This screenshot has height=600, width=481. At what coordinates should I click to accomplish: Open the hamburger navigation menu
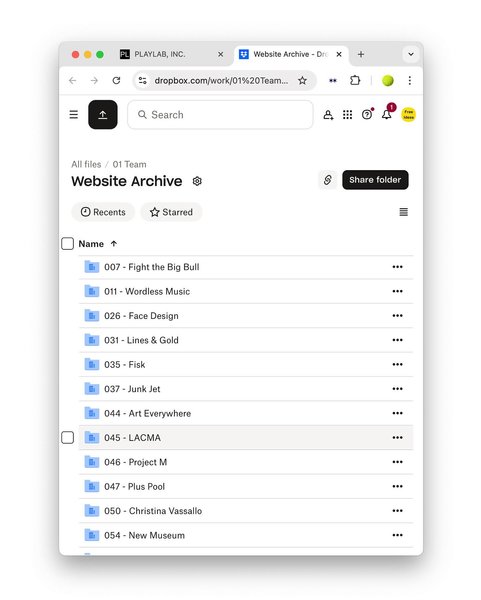pos(73,114)
